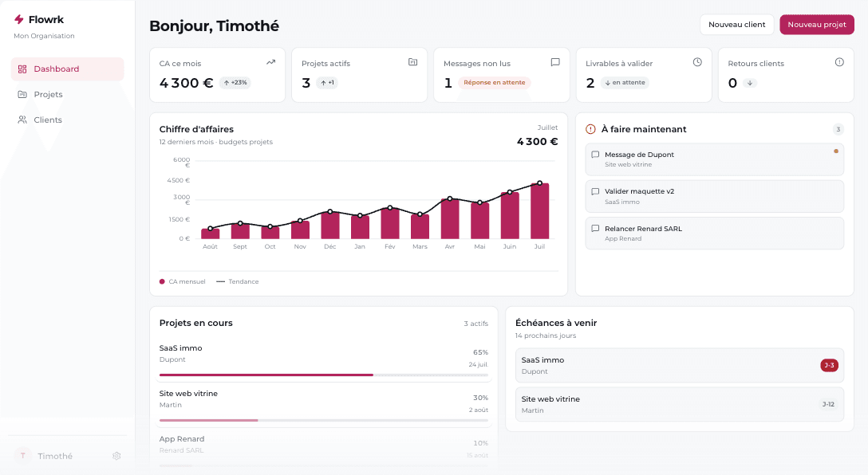868x475 pixels.
Task: Click the Juin trend point on the chart
Action: click(x=510, y=192)
